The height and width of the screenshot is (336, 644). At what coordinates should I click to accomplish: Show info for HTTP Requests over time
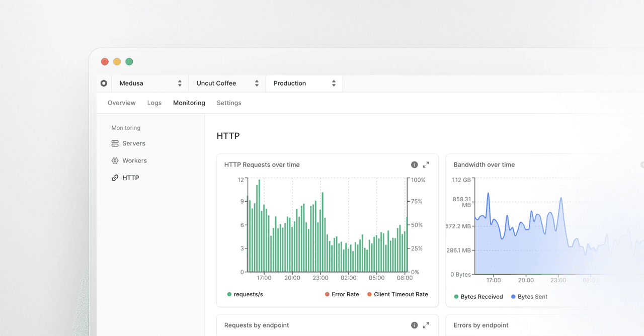coord(415,164)
